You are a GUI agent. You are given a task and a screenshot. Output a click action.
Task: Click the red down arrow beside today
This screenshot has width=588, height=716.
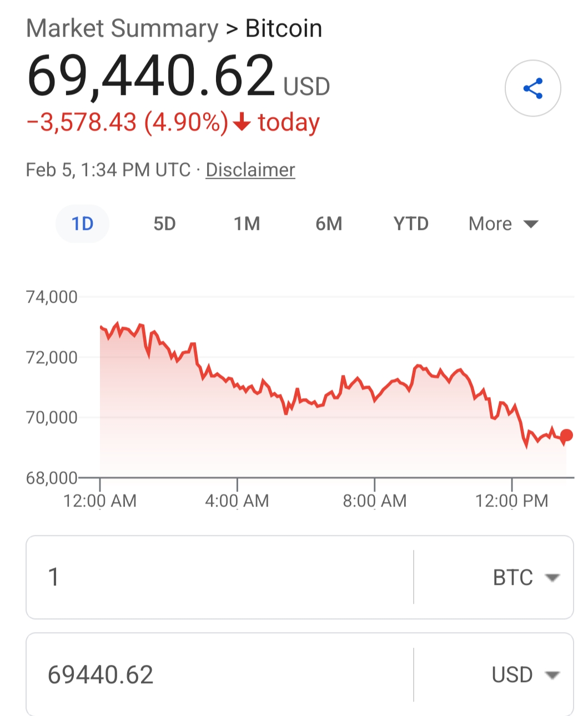[242, 122]
